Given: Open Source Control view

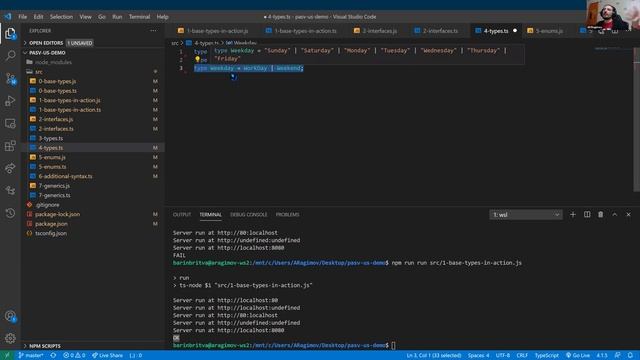Looking at the screenshot, I should click(10, 78).
